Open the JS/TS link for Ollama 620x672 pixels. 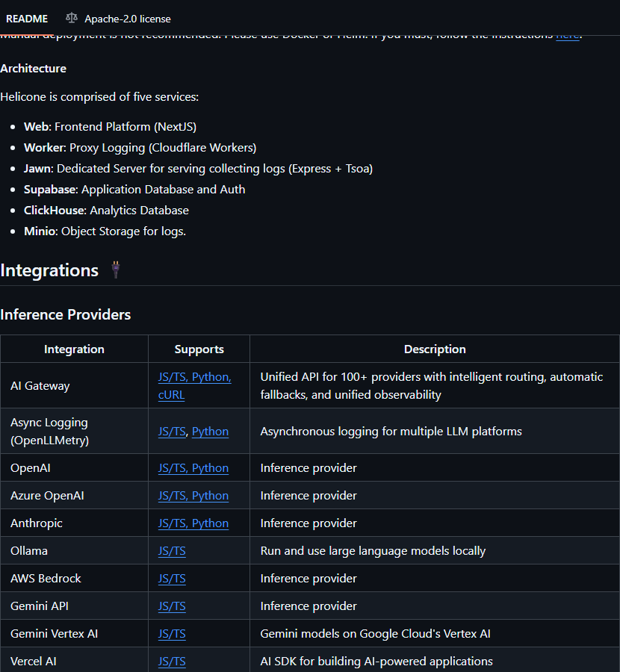point(172,551)
